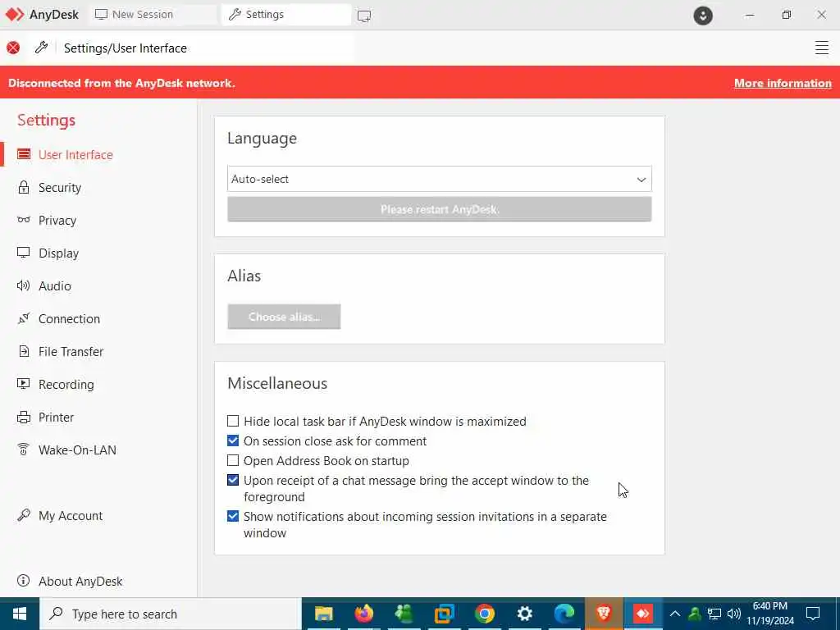Click the network icon in system tray
Screen dimensions: 840x630
click(x=714, y=614)
